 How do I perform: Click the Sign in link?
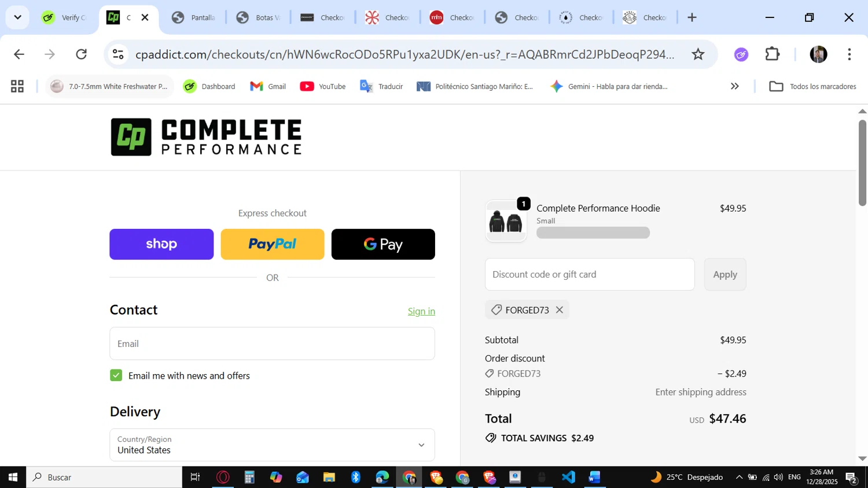421,311
